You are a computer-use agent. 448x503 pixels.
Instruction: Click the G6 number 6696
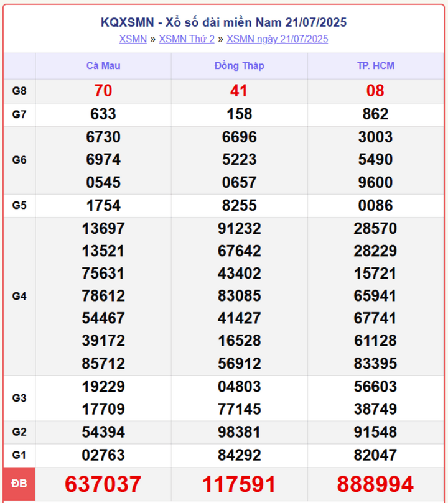240,137
